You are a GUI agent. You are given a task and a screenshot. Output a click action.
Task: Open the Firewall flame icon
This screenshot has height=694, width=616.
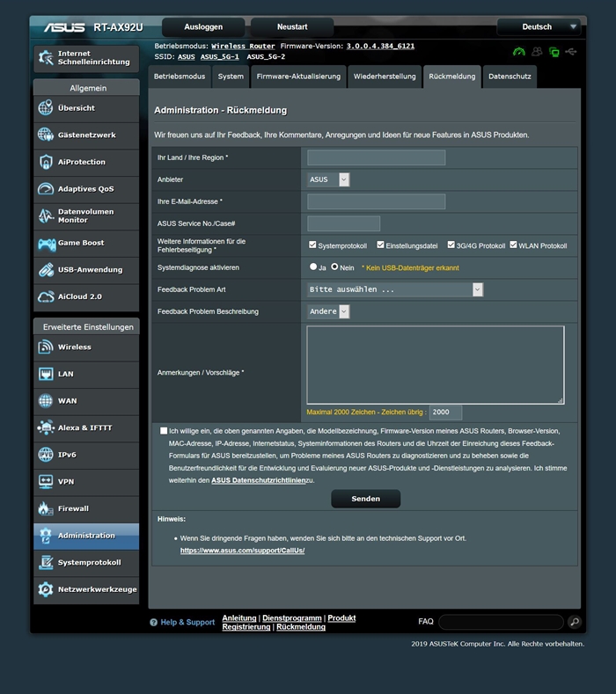click(46, 508)
